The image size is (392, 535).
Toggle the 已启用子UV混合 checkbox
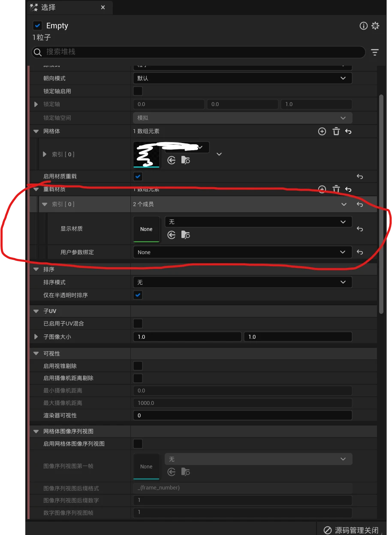[x=138, y=323]
